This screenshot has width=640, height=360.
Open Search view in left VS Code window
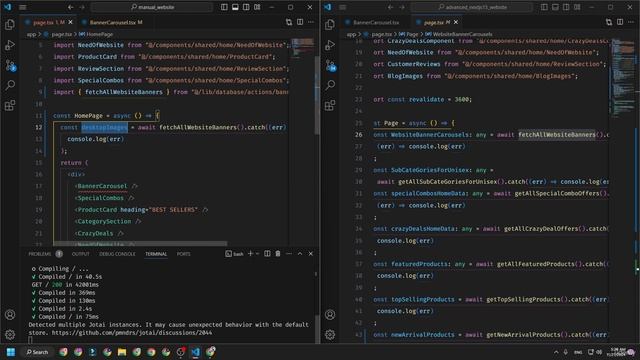click(x=10, y=85)
